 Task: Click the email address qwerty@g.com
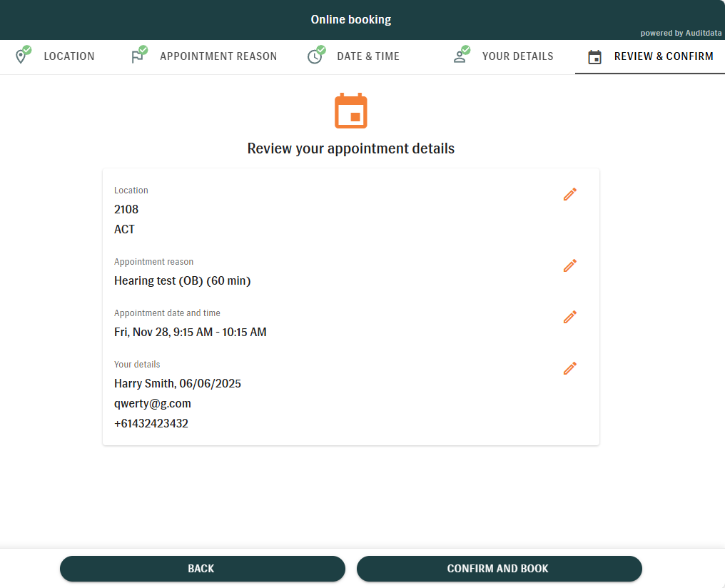pyautogui.click(x=153, y=404)
